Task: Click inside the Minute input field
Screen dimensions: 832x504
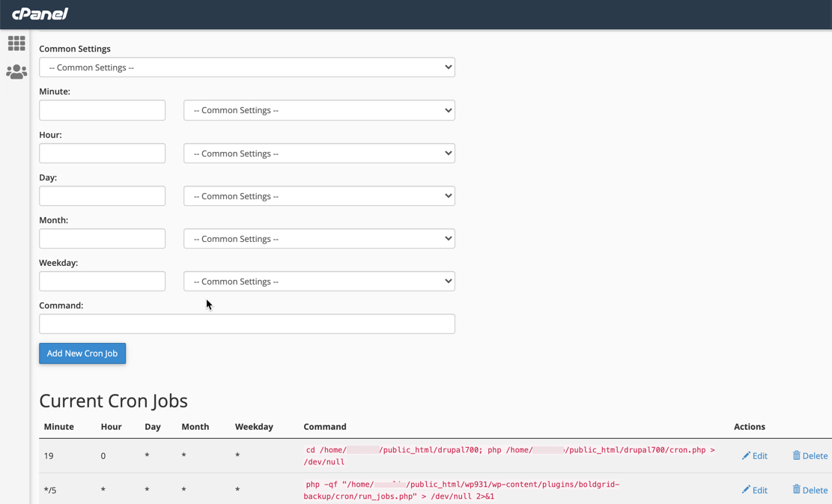Action: [x=102, y=110]
